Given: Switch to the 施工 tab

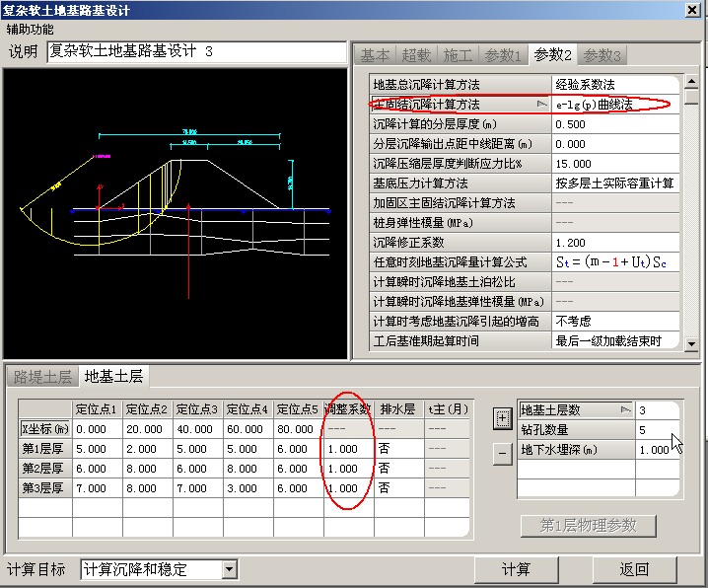Looking at the screenshot, I should [458, 55].
